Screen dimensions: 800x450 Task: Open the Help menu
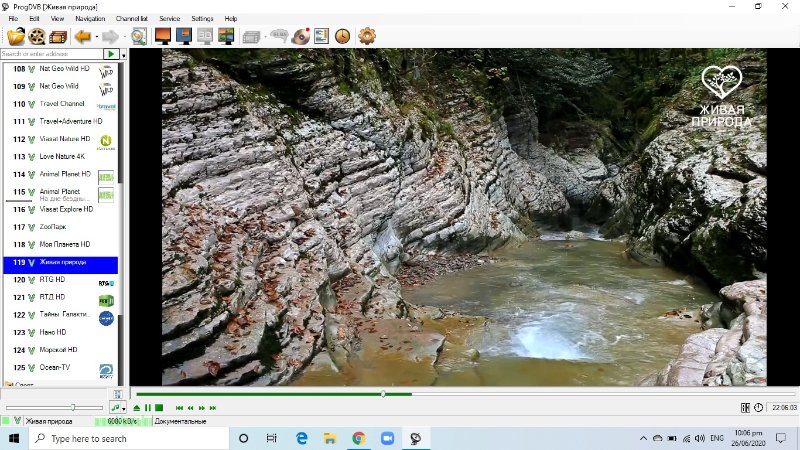231,18
